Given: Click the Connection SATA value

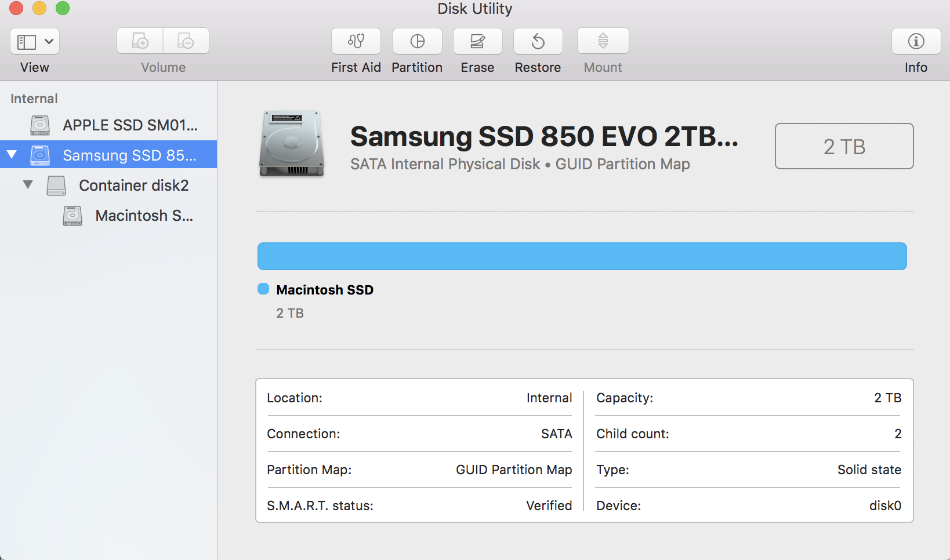Looking at the screenshot, I should (557, 434).
